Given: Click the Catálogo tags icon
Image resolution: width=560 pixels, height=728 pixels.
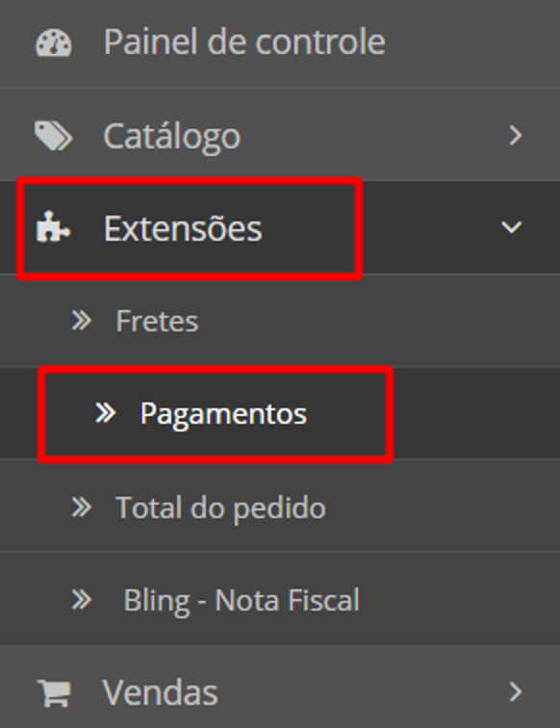Looking at the screenshot, I should 53,136.
